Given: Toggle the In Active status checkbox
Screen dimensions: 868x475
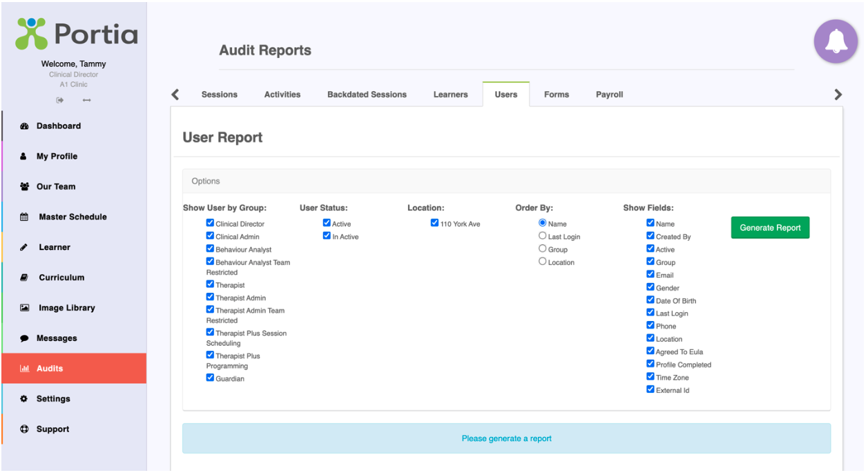Looking at the screenshot, I should [327, 236].
